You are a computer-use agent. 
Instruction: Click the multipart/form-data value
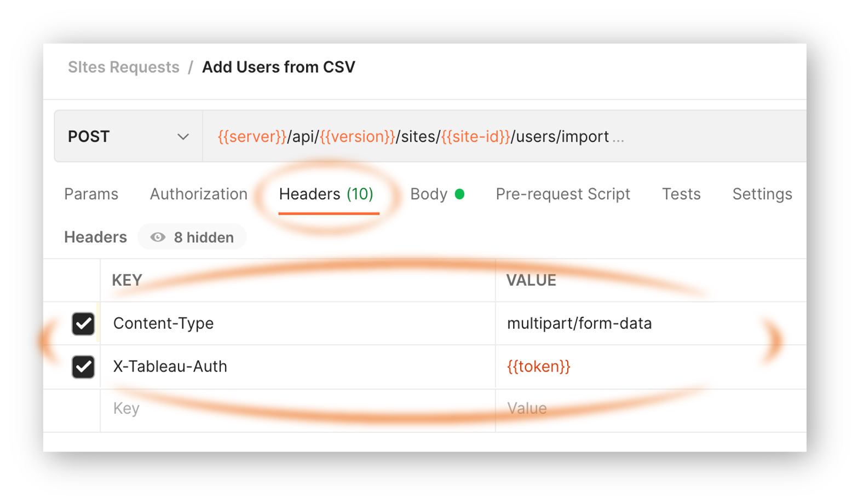[579, 323]
